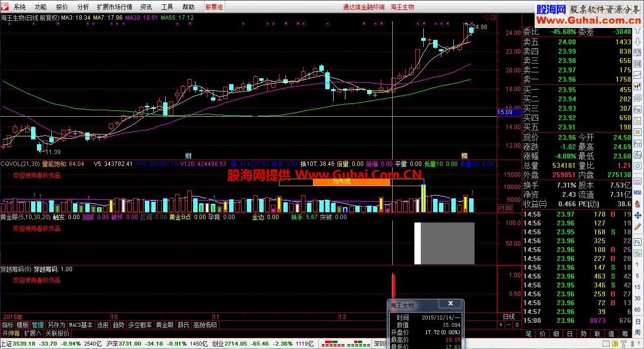Click the red dollar sign icon in sidebar
Viewport: 644px width, 349px height.
[638, 204]
